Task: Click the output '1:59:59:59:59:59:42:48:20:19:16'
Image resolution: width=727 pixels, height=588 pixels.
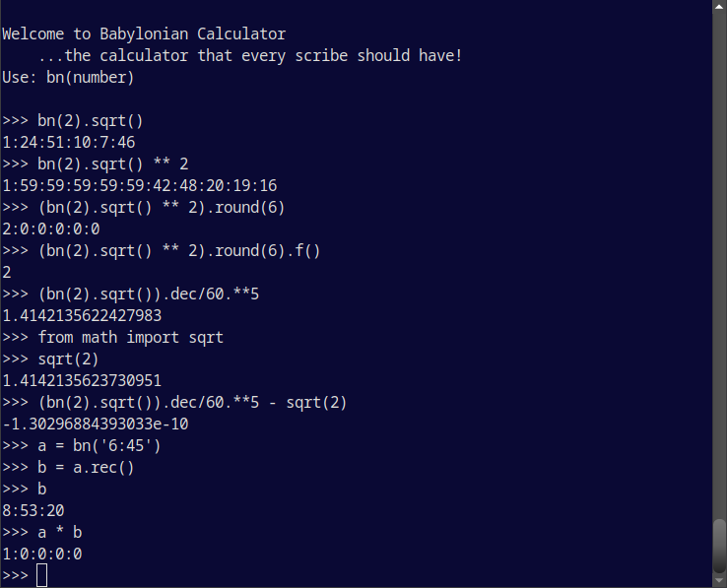Action: [x=140, y=186]
